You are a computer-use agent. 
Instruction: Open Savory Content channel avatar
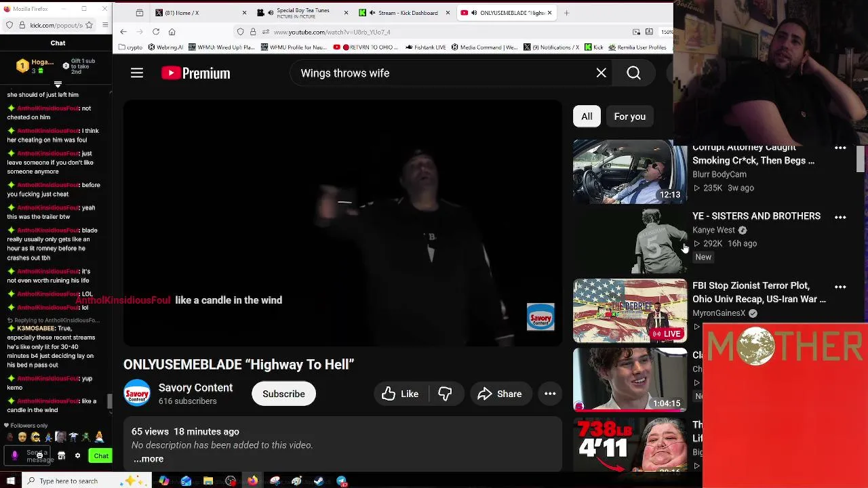137,394
